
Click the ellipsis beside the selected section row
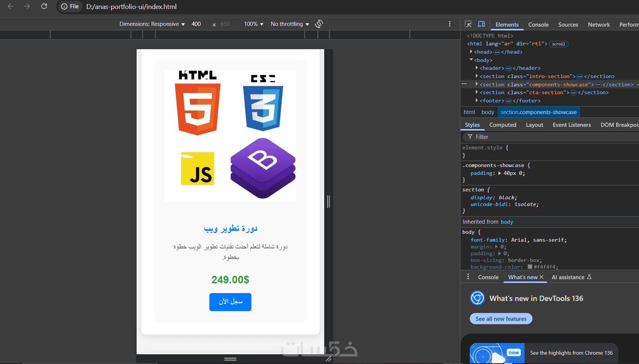(x=464, y=84)
